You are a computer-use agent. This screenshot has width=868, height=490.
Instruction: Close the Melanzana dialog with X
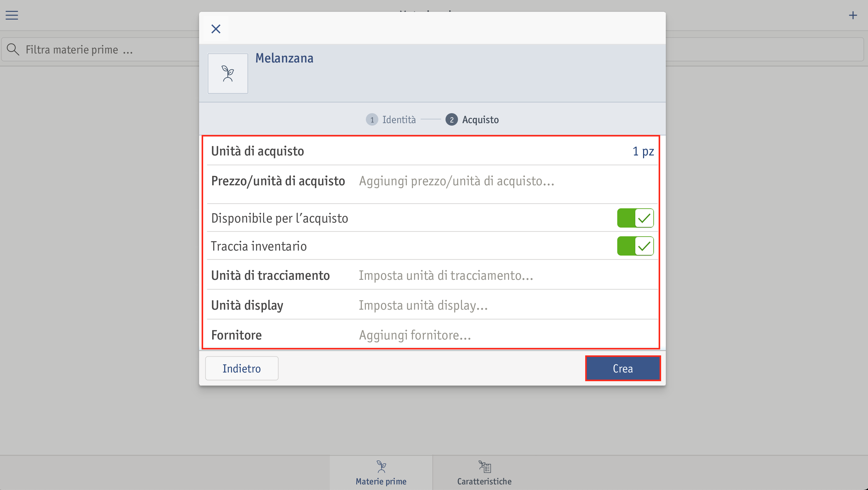(216, 29)
